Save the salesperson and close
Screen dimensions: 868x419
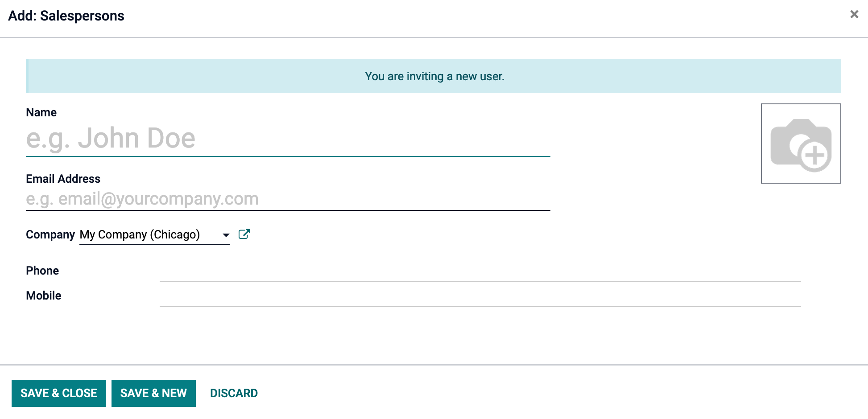[x=59, y=393]
